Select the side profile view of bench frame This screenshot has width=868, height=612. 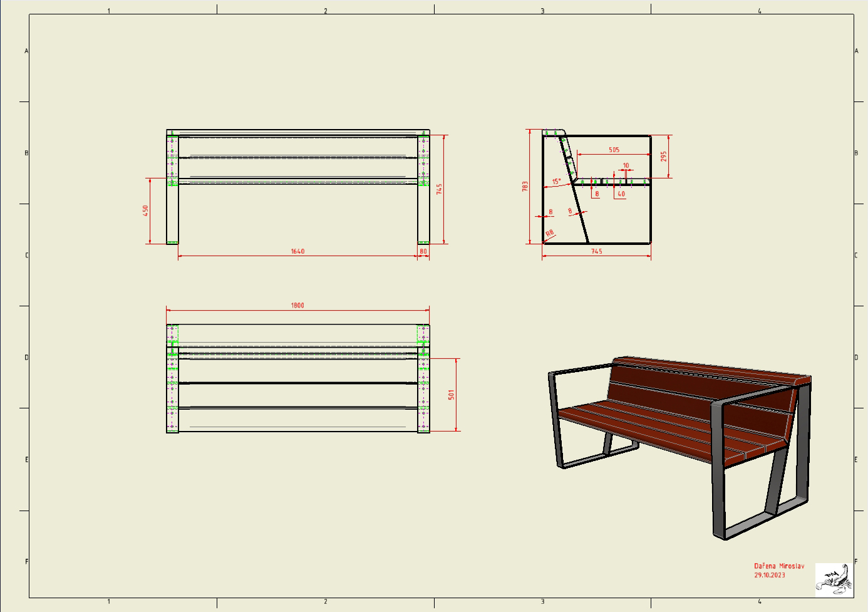[x=597, y=187]
